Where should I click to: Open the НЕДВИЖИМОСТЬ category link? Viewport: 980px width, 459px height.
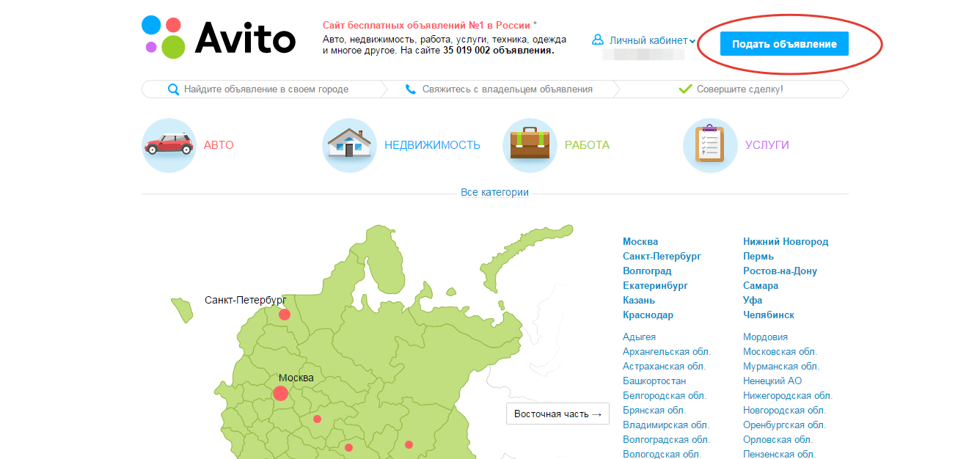(433, 145)
